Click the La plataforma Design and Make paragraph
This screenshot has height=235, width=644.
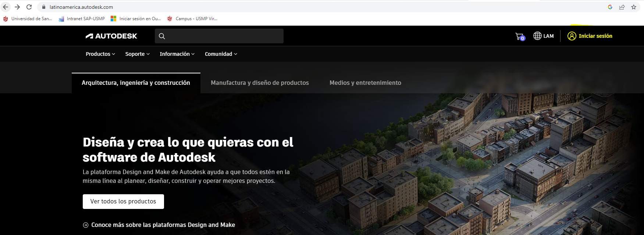point(186,176)
